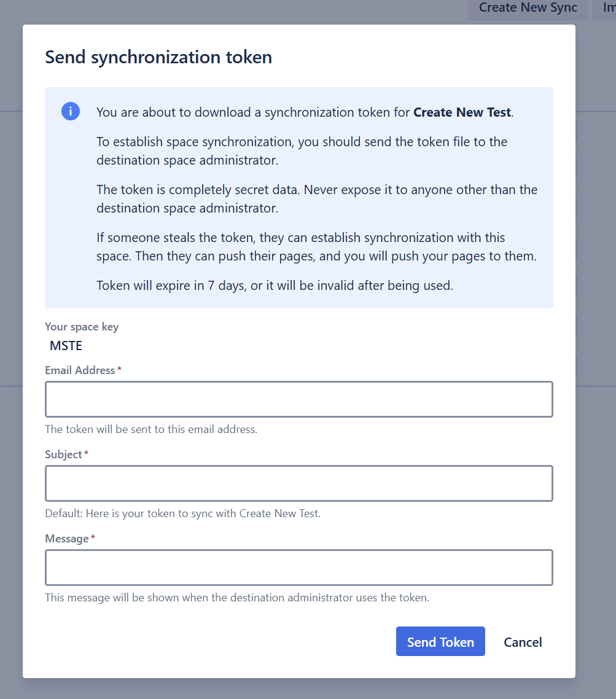Click the Email Address field label
This screenshot has width=616, height=699.
(x=80, y=370)
